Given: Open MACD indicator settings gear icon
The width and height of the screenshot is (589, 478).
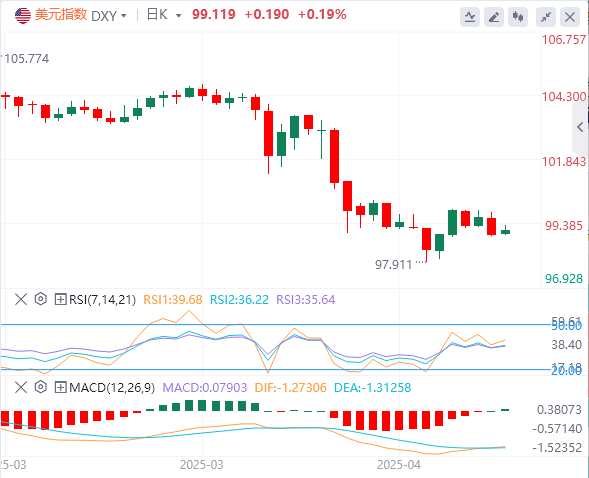Looking at the screenshot, I should click(x=41, y=387).
